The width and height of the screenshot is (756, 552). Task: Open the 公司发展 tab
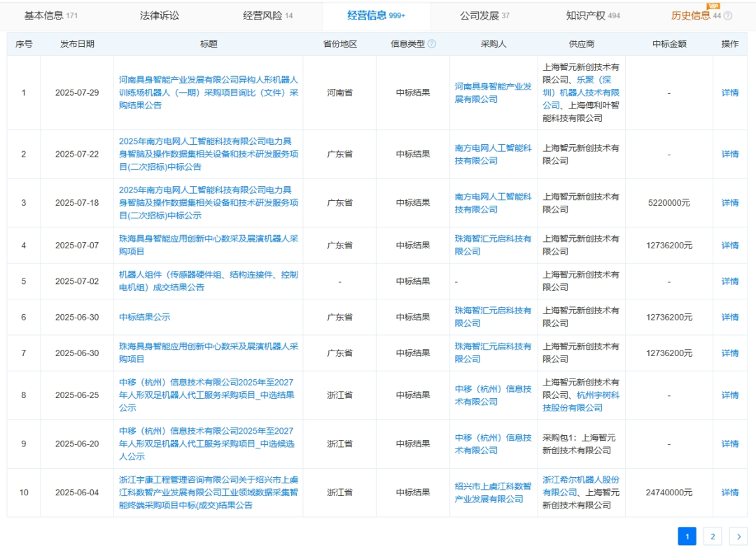click(484, 16)
